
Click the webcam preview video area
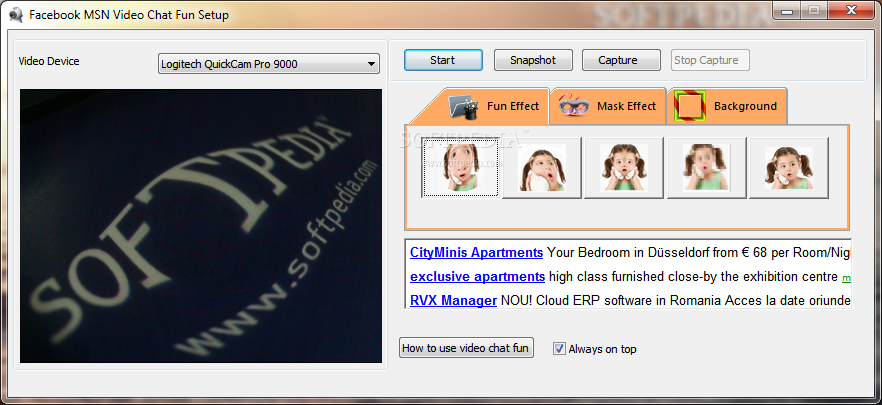click(201, 226)
